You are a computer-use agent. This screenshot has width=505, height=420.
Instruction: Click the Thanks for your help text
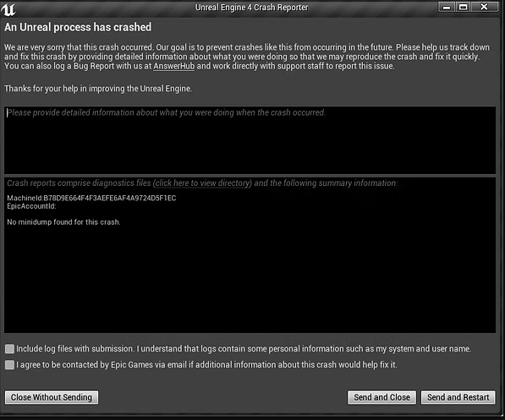point(98,89)
